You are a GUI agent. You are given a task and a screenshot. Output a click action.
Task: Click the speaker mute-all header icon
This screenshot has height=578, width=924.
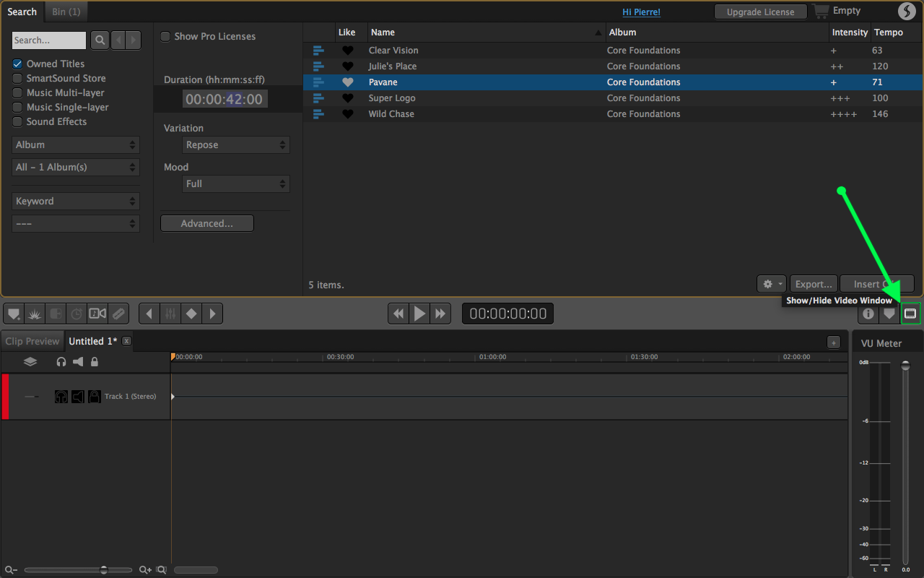[x=78, y=361]
